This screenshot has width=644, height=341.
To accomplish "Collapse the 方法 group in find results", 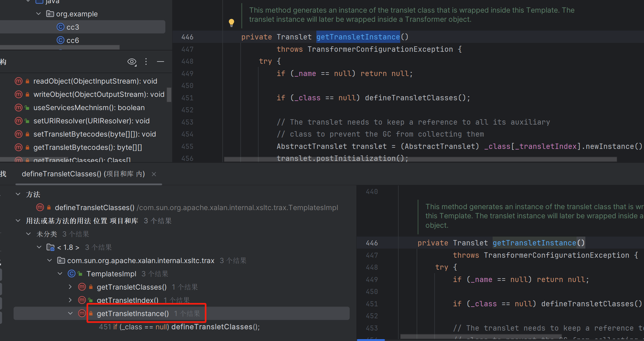I will click(x=18, y=194).
